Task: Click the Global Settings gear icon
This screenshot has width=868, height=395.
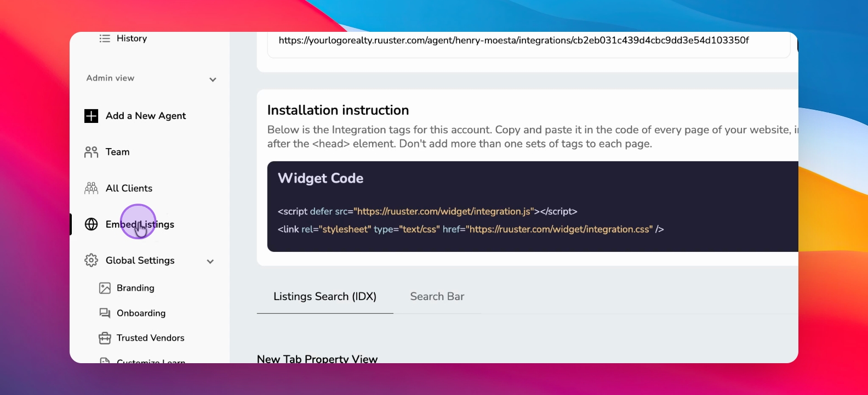Action: pos(91,261)
